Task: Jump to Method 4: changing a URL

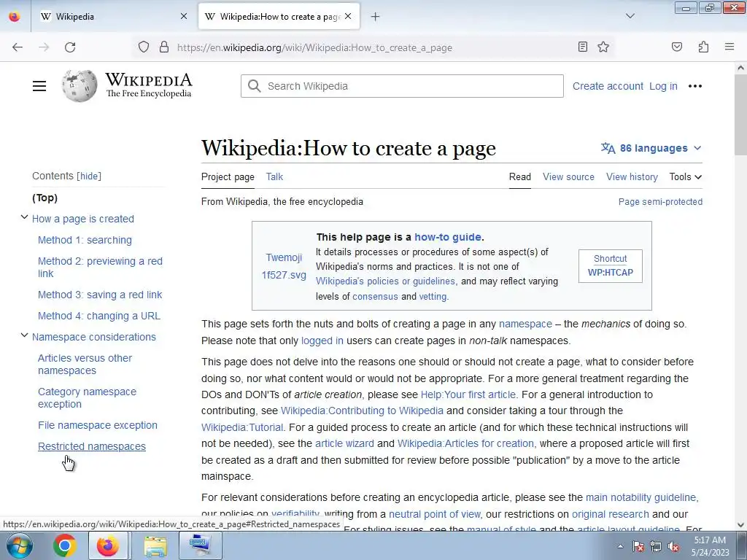Action: (99, 316)
